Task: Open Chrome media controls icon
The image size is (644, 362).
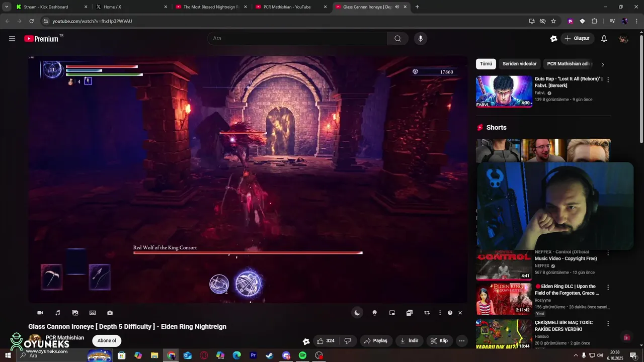Action: pos(612,21)
